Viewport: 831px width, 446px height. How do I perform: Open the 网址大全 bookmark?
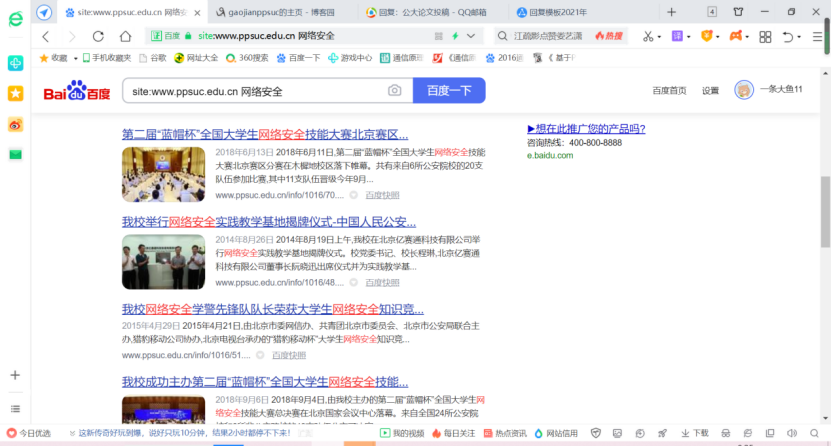[196, 58]
